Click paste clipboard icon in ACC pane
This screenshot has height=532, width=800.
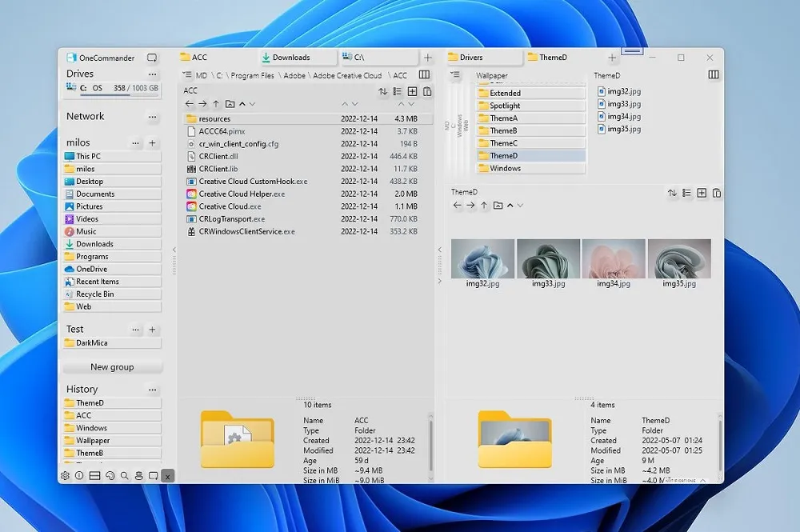[427, 91]
